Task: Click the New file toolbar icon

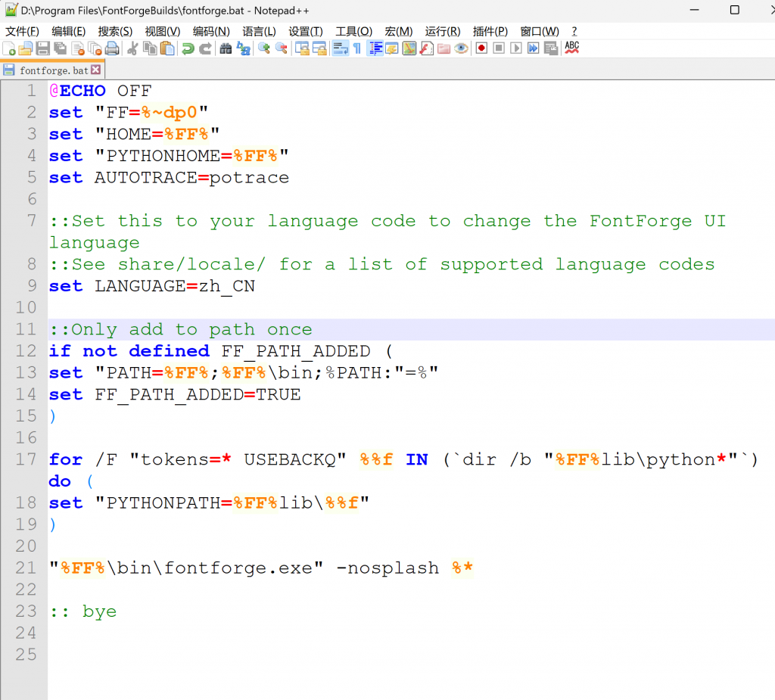Action: (9, 48)
